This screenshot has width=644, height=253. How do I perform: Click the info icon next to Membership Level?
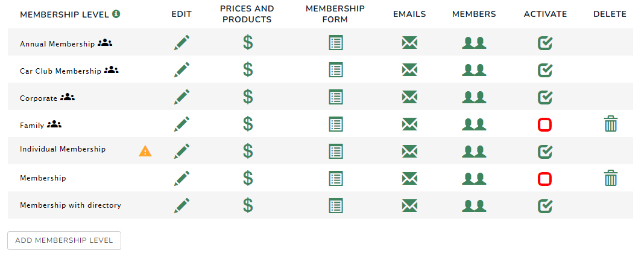click(116, 14)
